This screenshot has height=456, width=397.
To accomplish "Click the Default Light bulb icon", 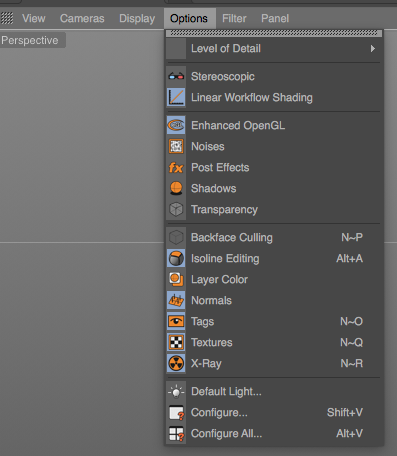I will click(176, 391).
